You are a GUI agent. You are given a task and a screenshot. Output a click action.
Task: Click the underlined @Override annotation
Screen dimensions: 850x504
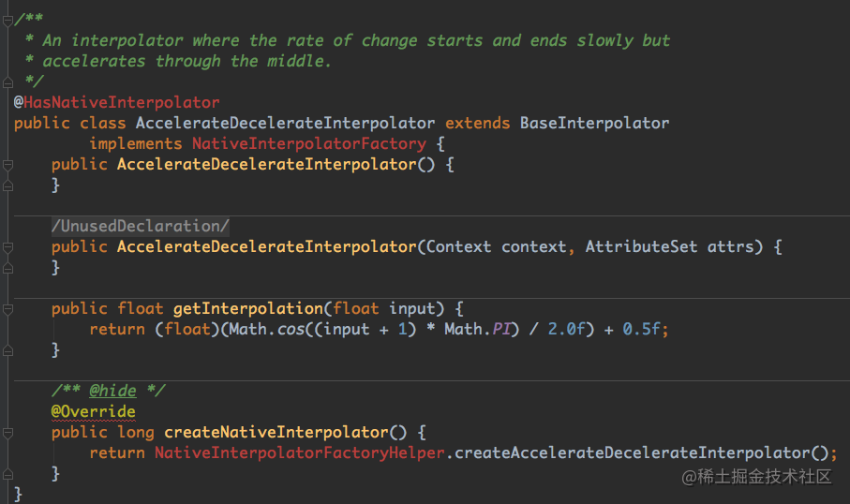pyautogui.click(x=93, y=411)
